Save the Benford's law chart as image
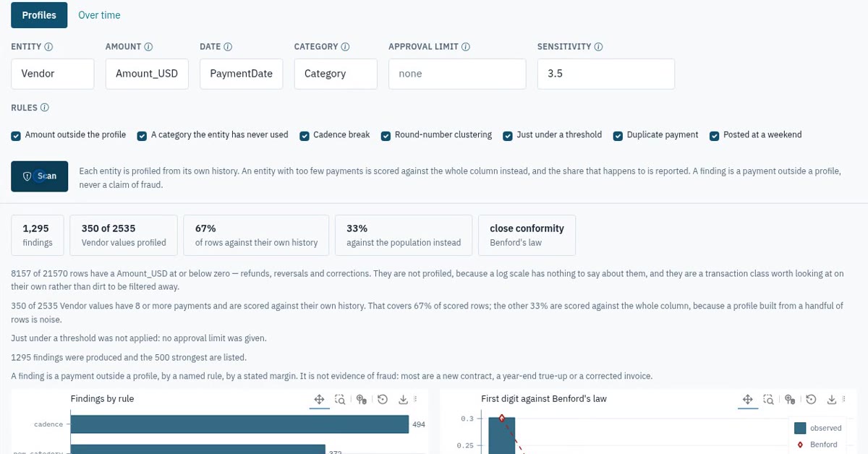868x454 pixels. 832,399
